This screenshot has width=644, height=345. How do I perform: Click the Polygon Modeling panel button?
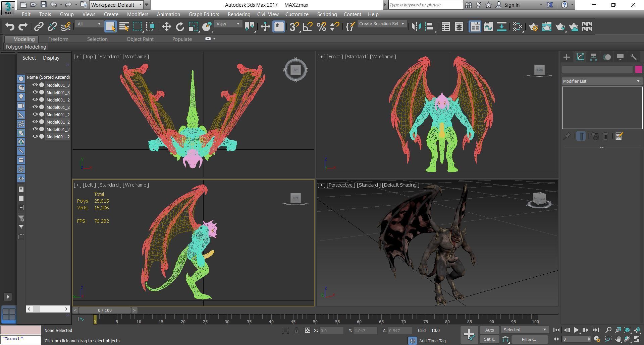point(26,47)
